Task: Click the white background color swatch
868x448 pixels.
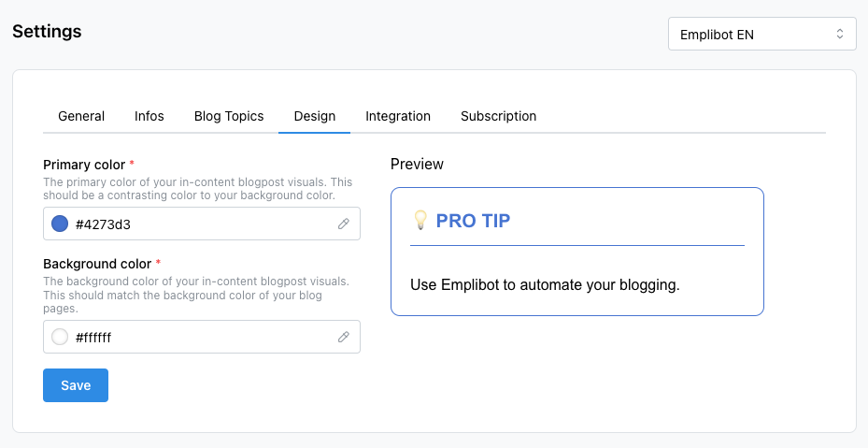Action: pyautogui.click(x=60, y=337)
